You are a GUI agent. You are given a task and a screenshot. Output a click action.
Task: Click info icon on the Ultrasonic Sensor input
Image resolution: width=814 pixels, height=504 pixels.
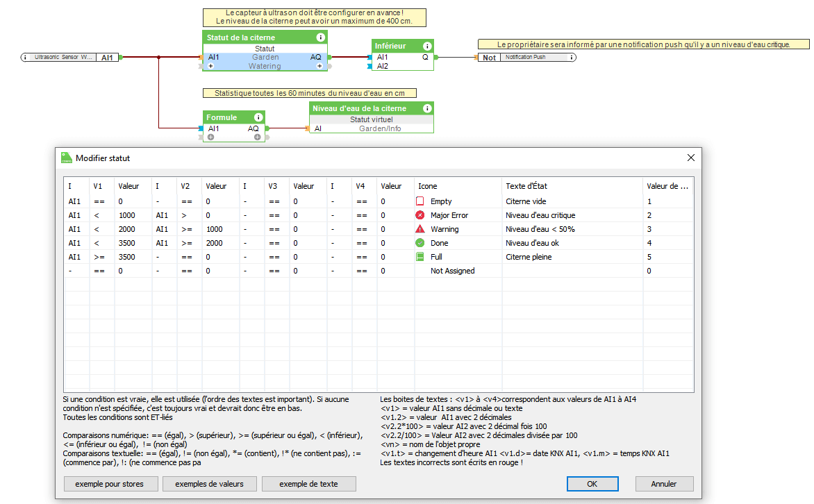pyautogui.click(x=25, y=58)
